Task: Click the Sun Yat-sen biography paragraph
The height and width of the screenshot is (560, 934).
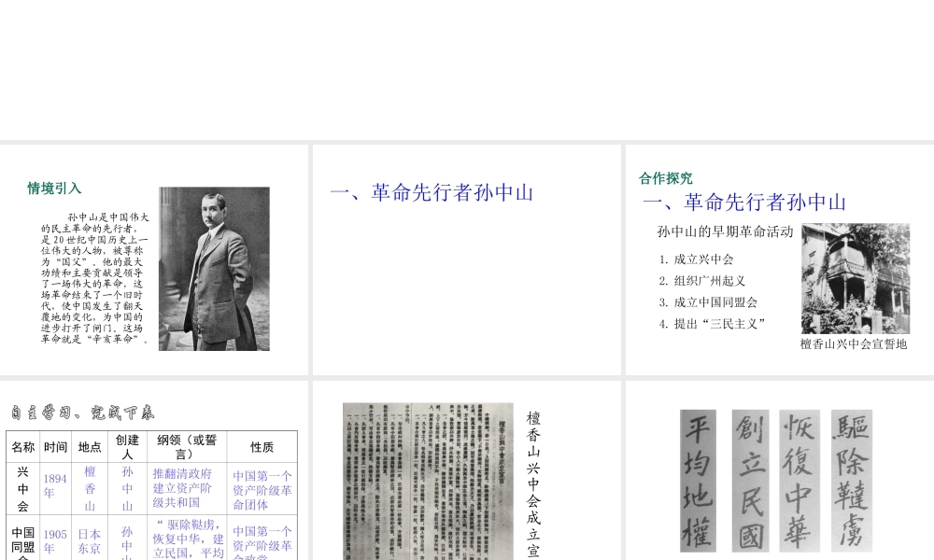Action: [x=93, y=278]
